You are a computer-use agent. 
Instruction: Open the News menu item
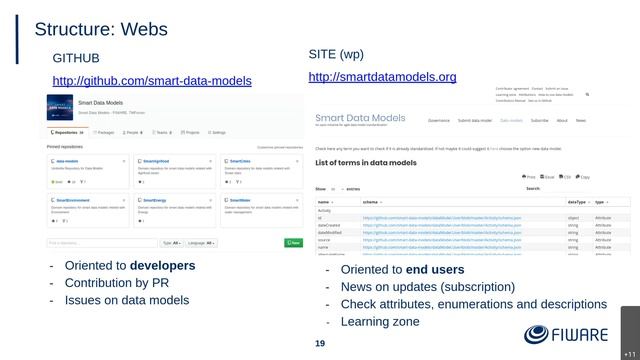click(581, 120)
